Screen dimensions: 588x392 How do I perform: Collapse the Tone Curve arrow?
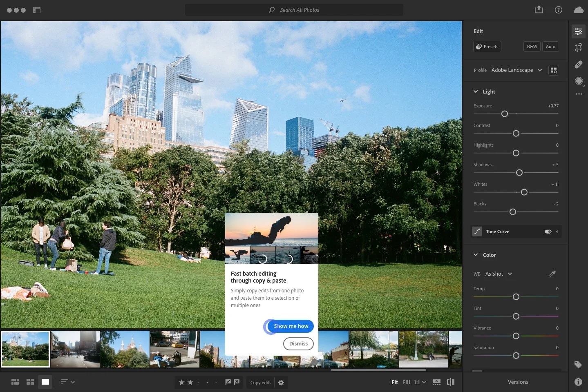coord(557,232)
